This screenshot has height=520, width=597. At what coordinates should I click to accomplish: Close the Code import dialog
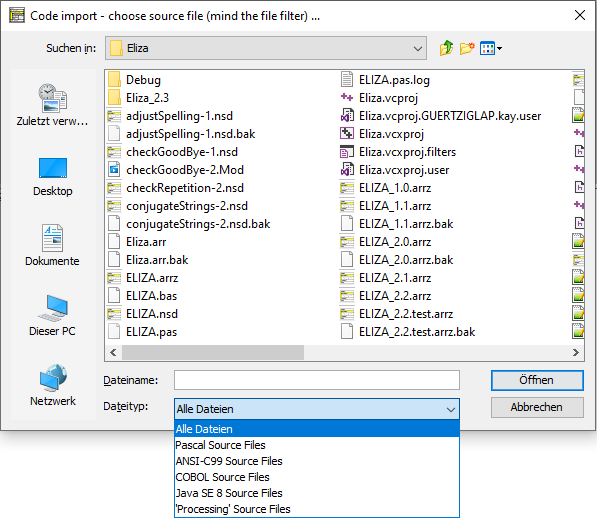point(579,15)
